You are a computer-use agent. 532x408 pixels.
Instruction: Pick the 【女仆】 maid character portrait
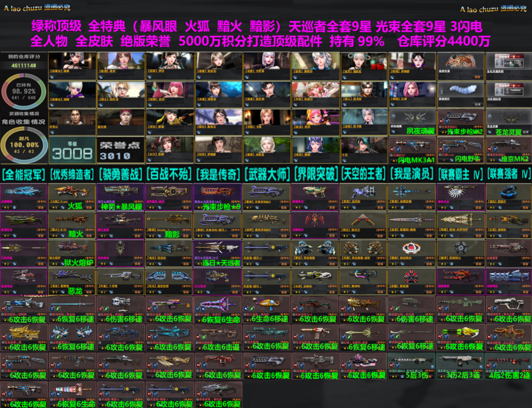(x=169, y=145)
